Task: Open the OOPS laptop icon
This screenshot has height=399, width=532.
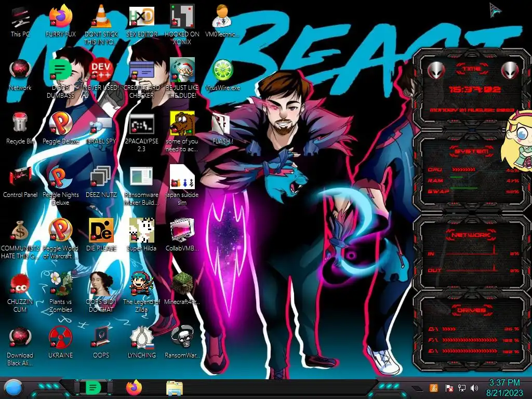Action: [x=101, y=343]
